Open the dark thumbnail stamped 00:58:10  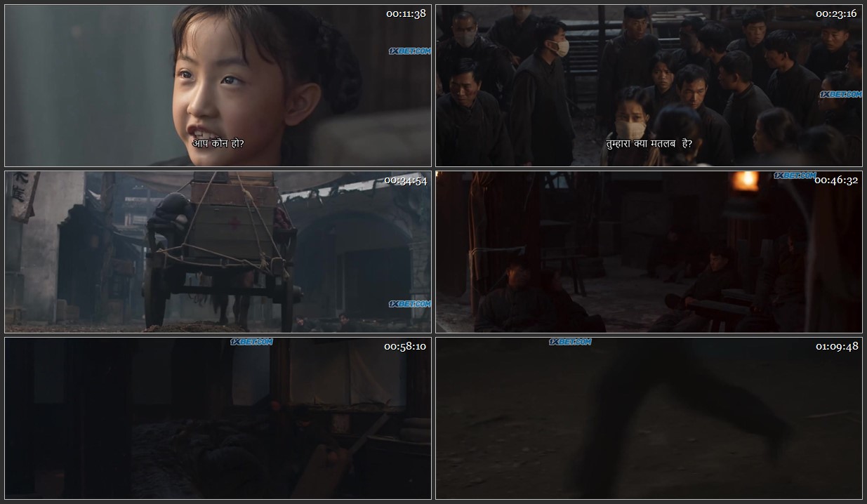tap(218, 418)
